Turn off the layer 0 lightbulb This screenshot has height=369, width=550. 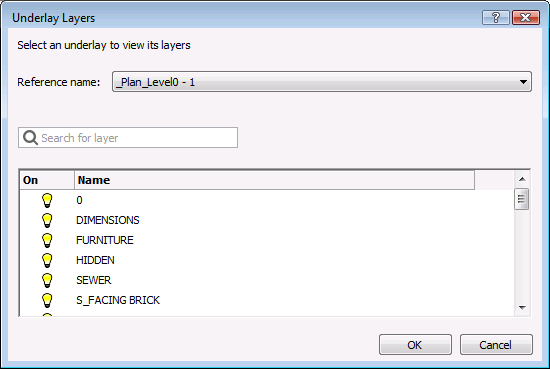(47, 200)
